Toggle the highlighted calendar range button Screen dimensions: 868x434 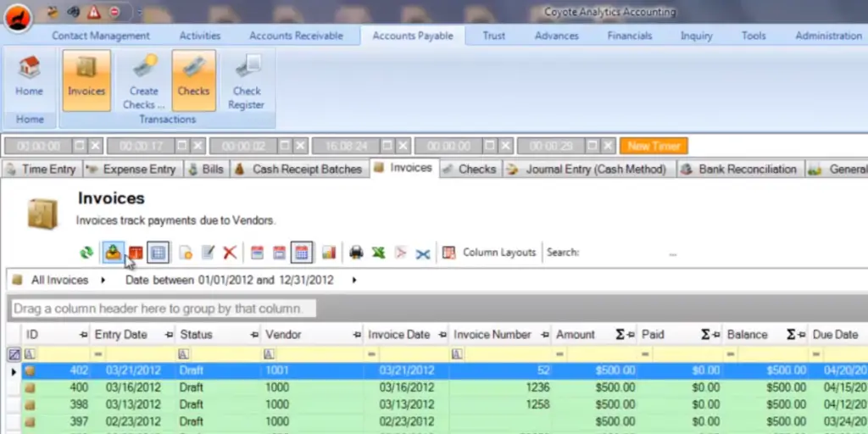302,253
